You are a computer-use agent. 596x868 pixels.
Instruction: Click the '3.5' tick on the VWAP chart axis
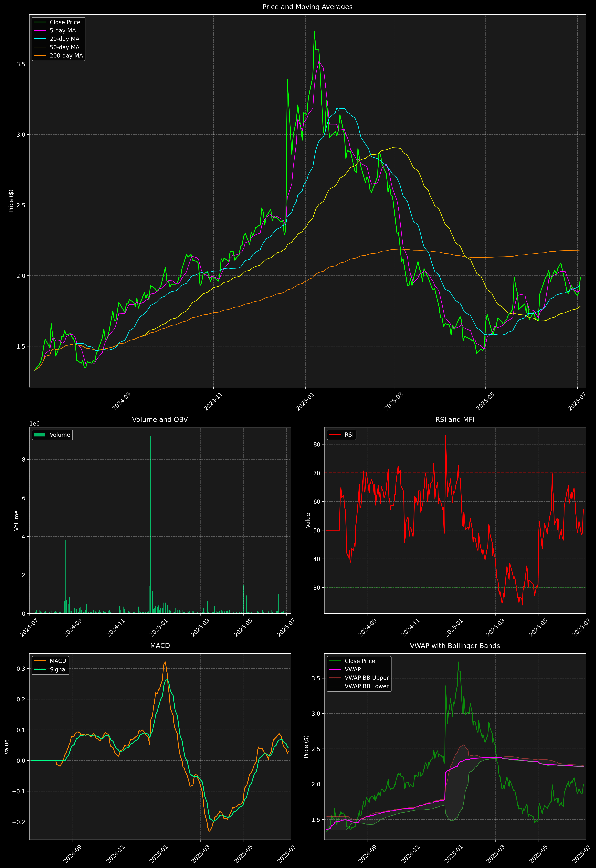(316, 678)
